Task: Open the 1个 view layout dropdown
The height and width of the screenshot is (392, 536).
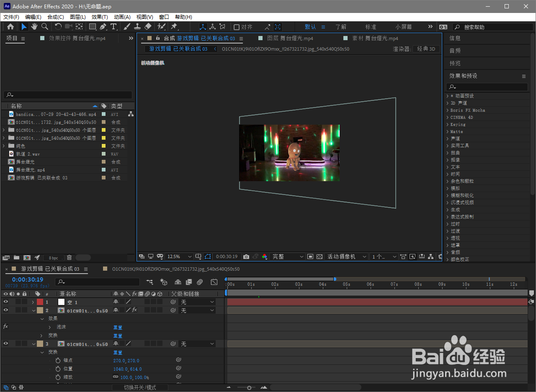Action: tap(384, 256)
